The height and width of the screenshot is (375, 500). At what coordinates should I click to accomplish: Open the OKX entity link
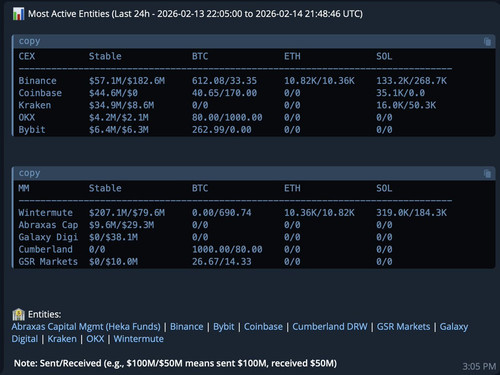coord(95,339)
